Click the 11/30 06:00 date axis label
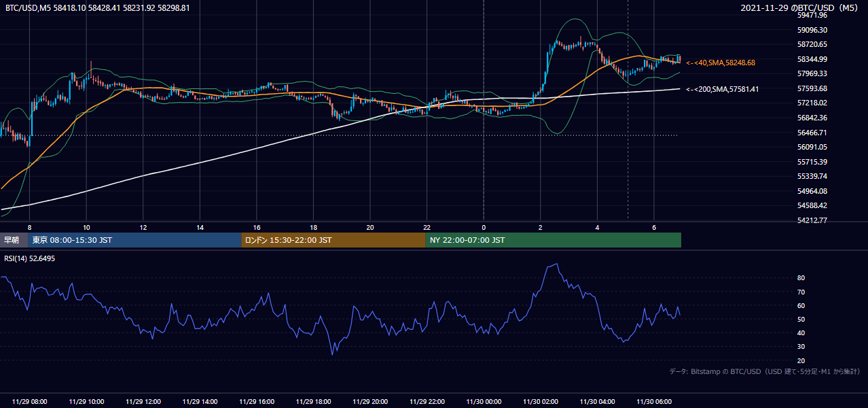This screenshot has height=408, width=868. pyautogui.click(x=654, y=402)
